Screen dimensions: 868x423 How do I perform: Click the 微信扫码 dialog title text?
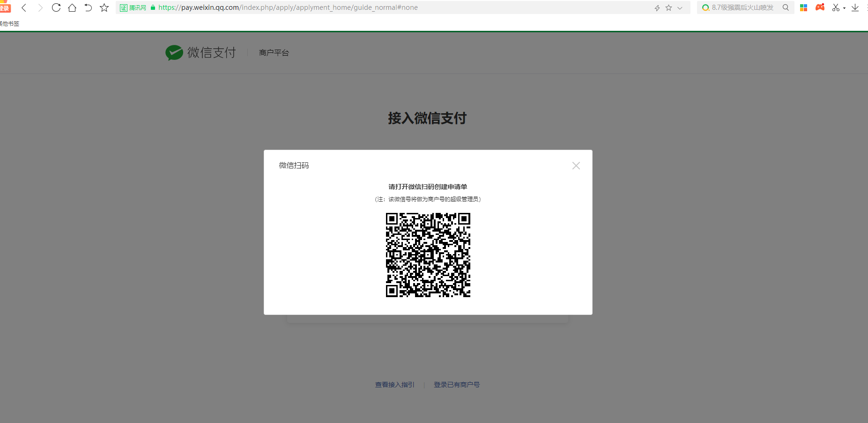coord(294,165)
